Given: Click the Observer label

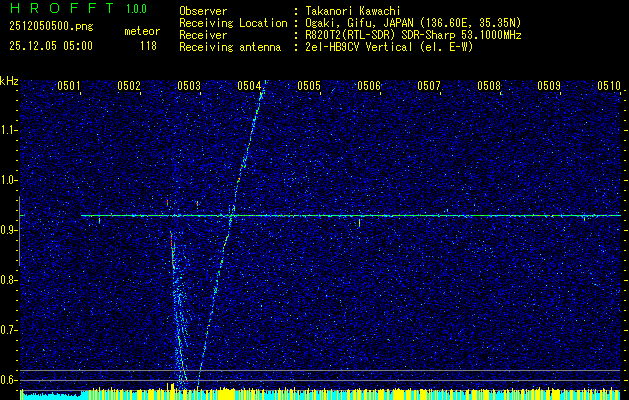Looking at the screenshot, I should [203, 11].
